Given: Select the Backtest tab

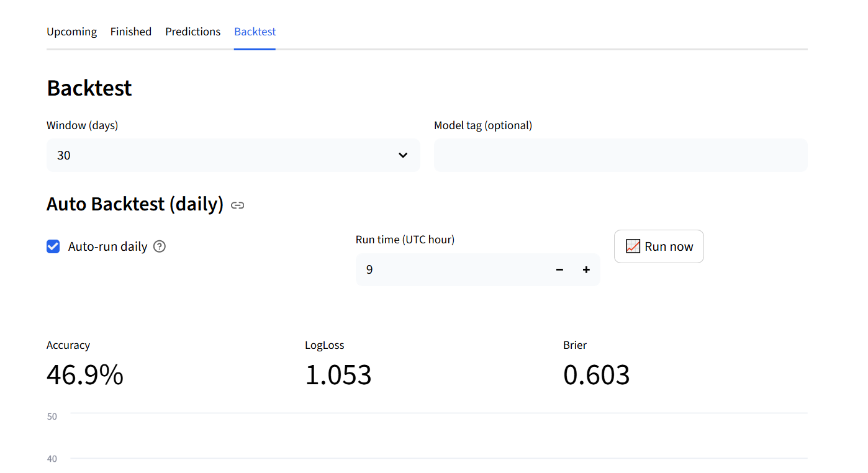Looking at the screenshot, I should 255,32.
